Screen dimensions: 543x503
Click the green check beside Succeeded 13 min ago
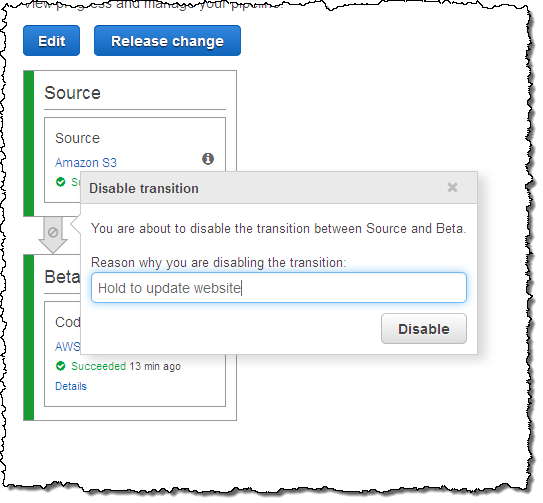[61, 366]
